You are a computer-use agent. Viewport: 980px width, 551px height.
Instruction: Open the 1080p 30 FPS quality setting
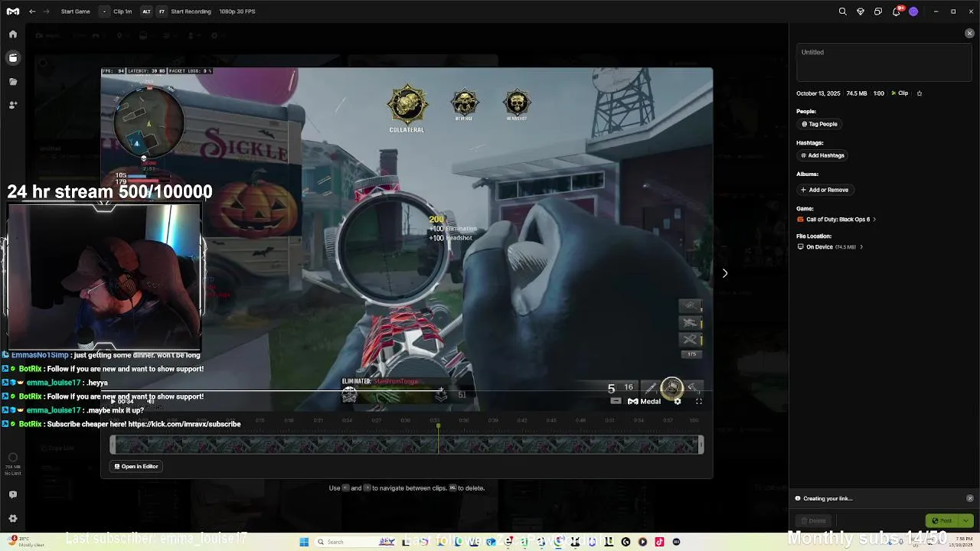tap(237, 11)
